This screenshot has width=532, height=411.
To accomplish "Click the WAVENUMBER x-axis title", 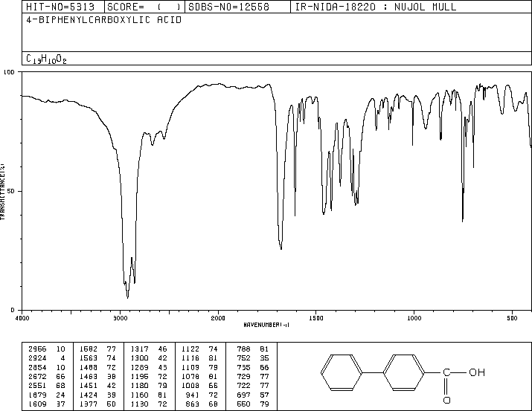I will [x=266, y=325].
